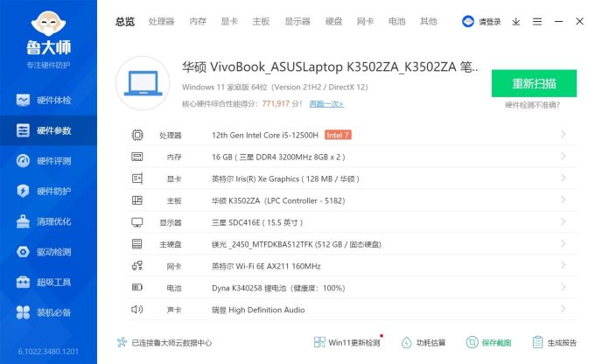Click 硬件检测不准确? link
This screenshot has height=364, width=595.
pos(532,105)
